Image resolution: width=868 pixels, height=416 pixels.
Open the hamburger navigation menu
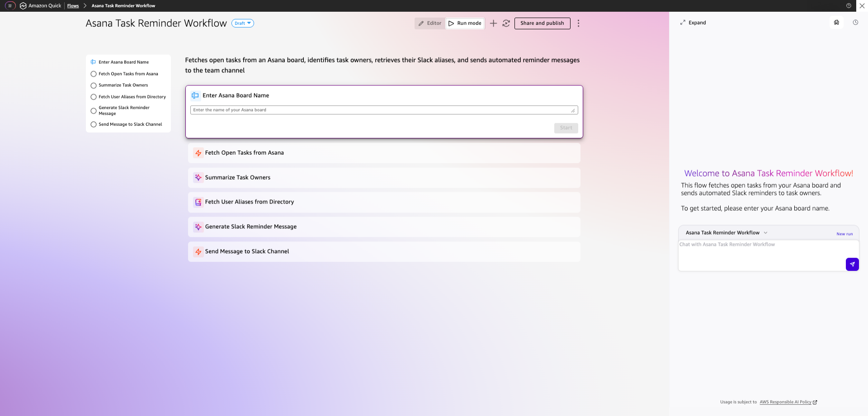(10, 6)
